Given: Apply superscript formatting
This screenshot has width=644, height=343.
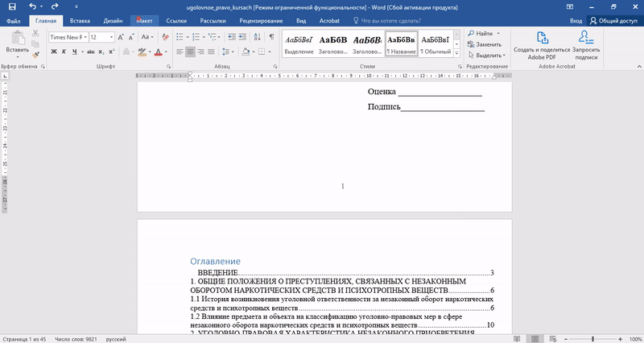Looking at the screenshot, I should click(111, 52).
